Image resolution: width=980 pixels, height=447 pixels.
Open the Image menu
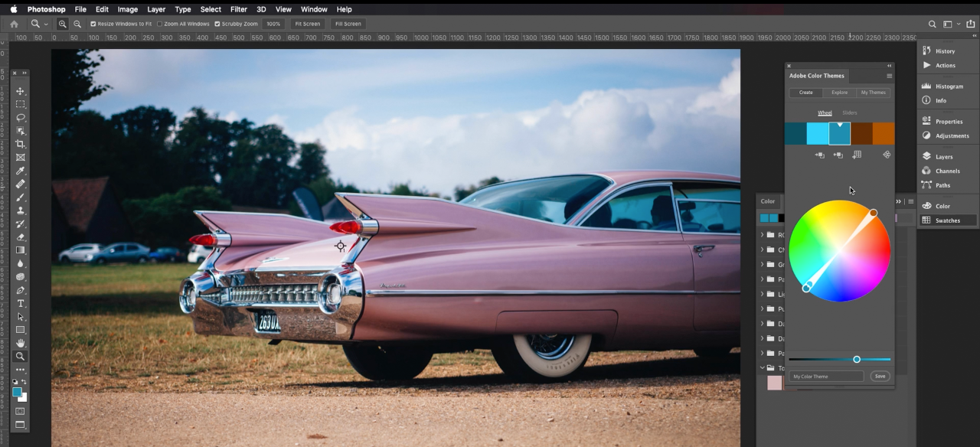point(128,9)
